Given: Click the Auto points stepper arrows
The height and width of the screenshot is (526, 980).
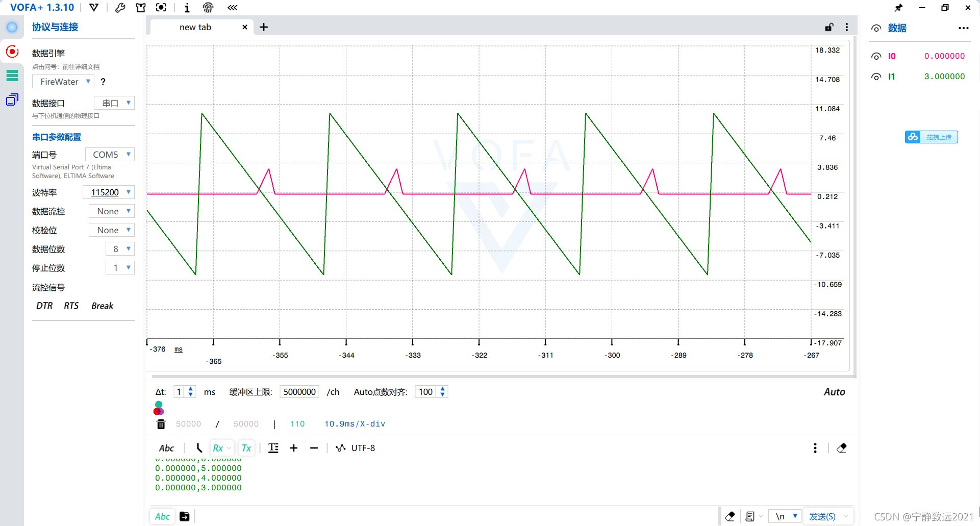Looking at the screenshot, I should click(442, 392).
